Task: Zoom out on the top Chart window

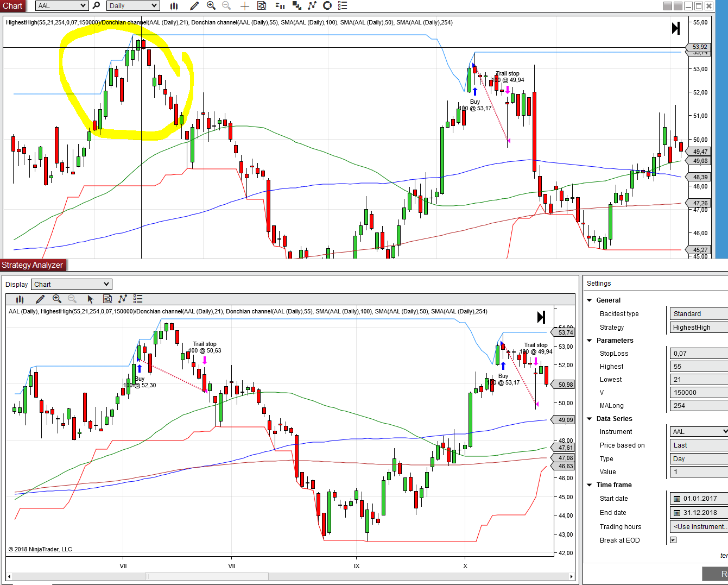Action: coord(226,5)
